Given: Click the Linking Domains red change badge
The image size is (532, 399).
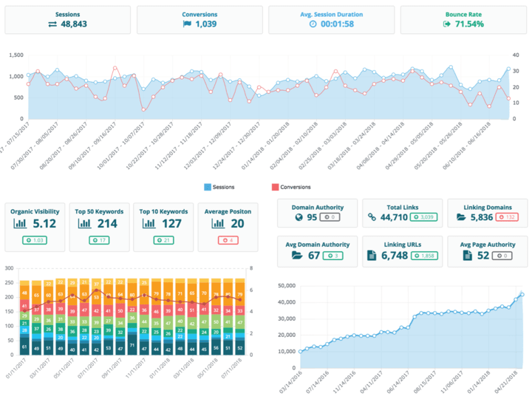Looking at the screenshot, I should pyautogui.click(x=508, y=218).
